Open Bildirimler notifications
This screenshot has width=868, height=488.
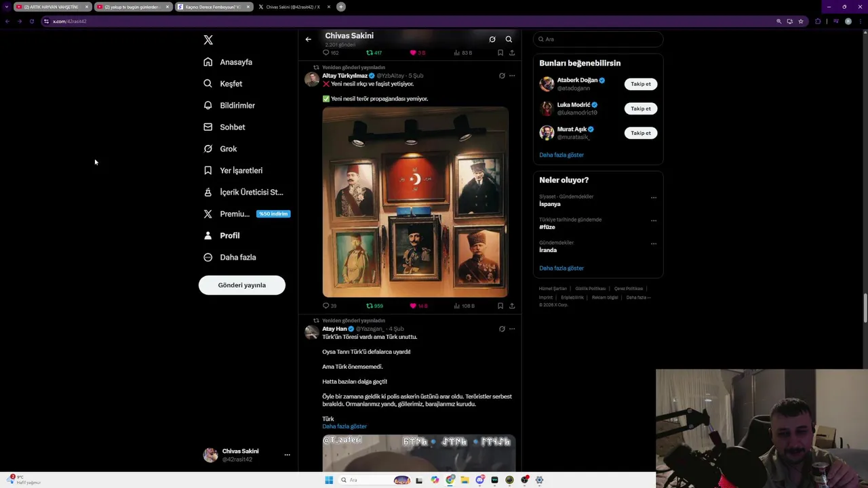tap(229, 105)
